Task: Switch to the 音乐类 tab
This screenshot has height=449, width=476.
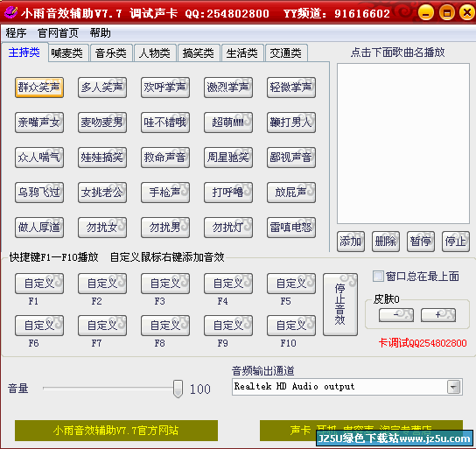Action: 111,53
